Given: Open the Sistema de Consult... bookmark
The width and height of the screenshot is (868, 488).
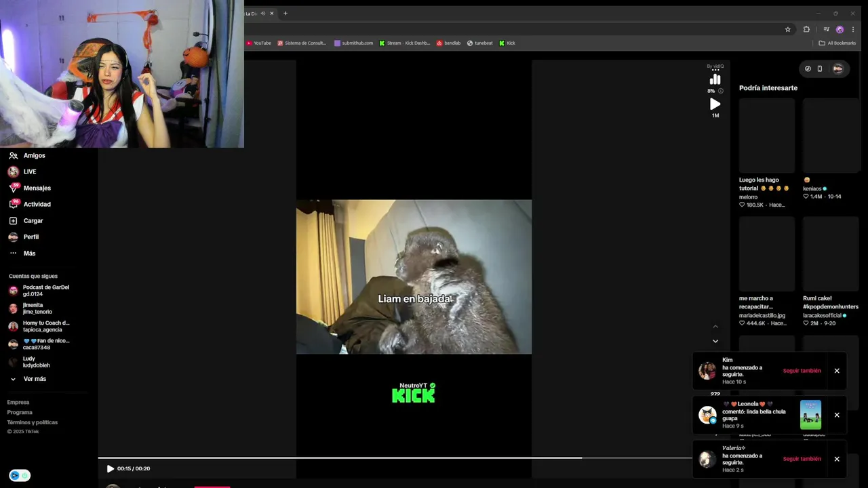Looking at the screenshot, I should pyautogui.click(x=302, y=43).
